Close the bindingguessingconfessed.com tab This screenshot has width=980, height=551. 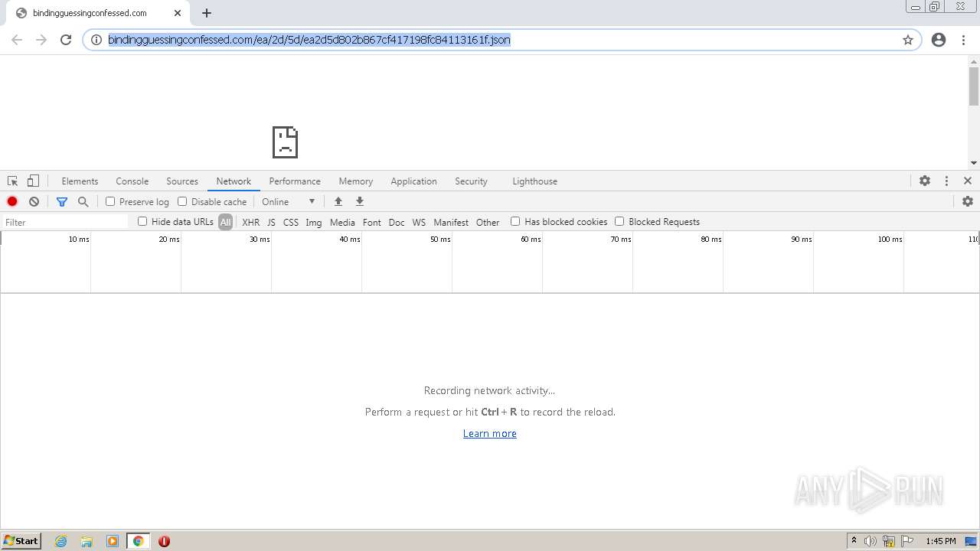(x=178, y=13)
